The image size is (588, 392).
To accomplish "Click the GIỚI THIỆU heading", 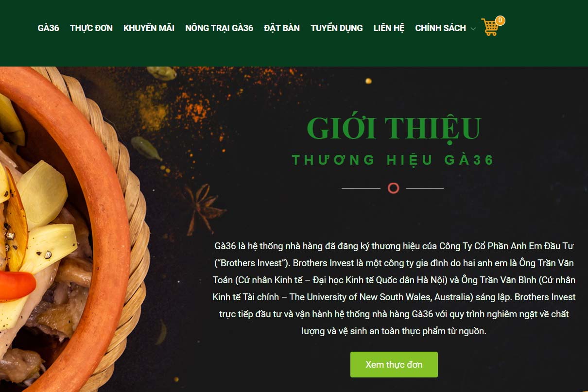I will tap(394, 128).
